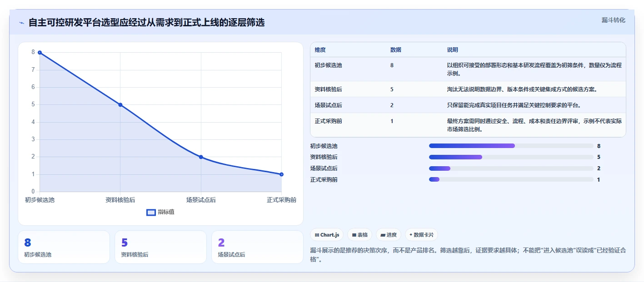Click the lightning icon beside the title
This screenshot has width=644, height=282.
pos(22,23)
